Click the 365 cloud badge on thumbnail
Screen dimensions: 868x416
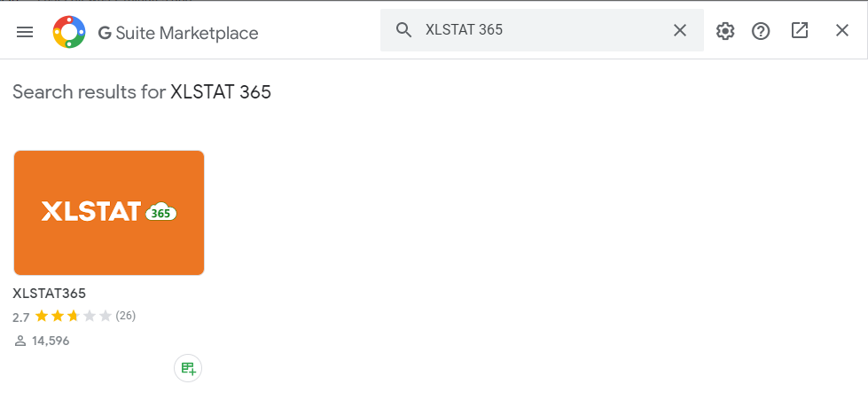tap(160, 213)
